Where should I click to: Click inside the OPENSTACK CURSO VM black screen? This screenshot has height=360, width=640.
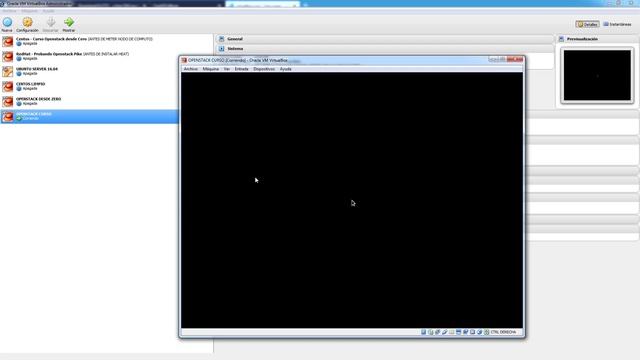[x=352, y=200]
